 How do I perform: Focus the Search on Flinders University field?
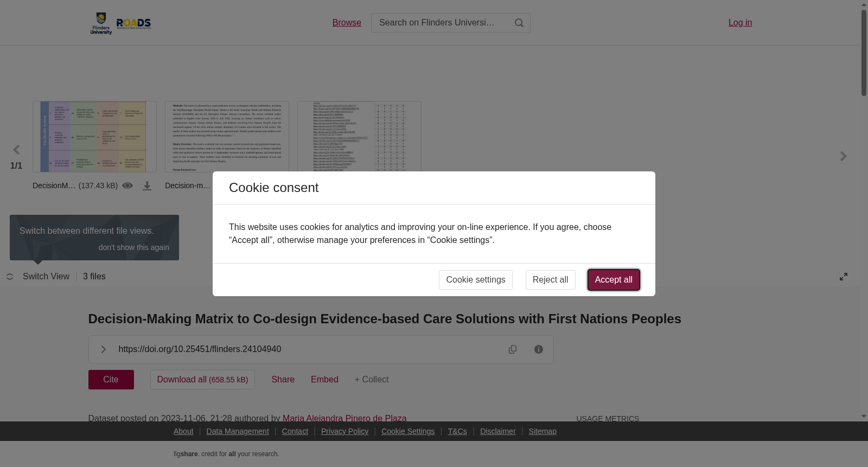(438, 23)
